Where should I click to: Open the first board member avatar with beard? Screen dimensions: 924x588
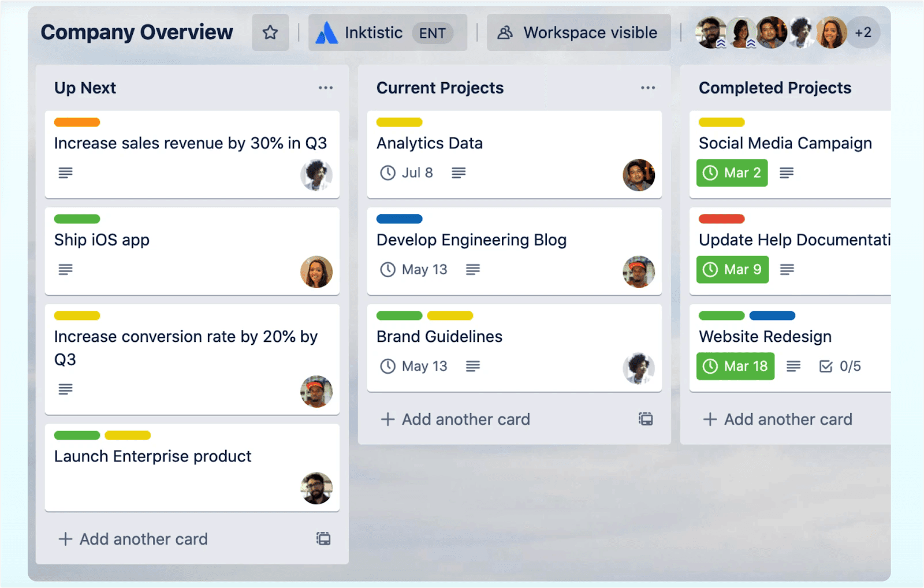711,32
